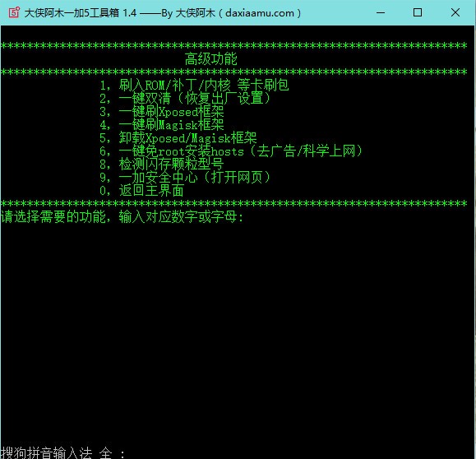
Task: Click the 请选择需要的功能 input prompt line
Action: (122, 217)
